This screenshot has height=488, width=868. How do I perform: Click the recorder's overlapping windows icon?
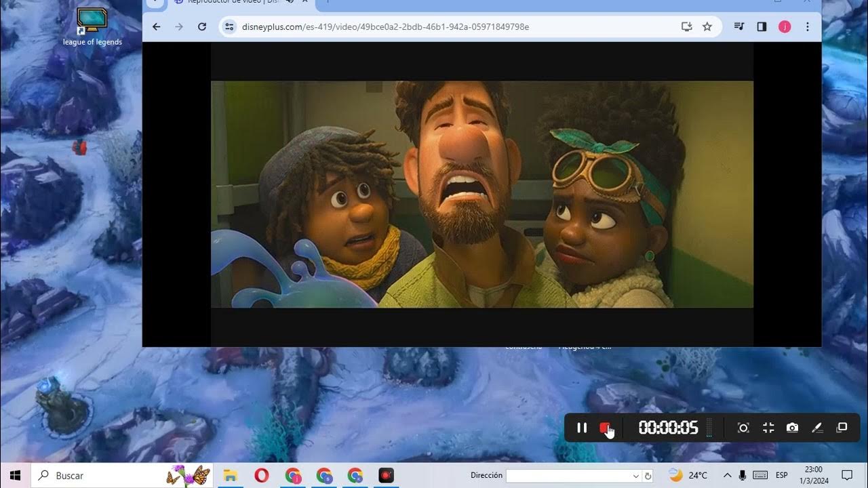coord(842,427)
